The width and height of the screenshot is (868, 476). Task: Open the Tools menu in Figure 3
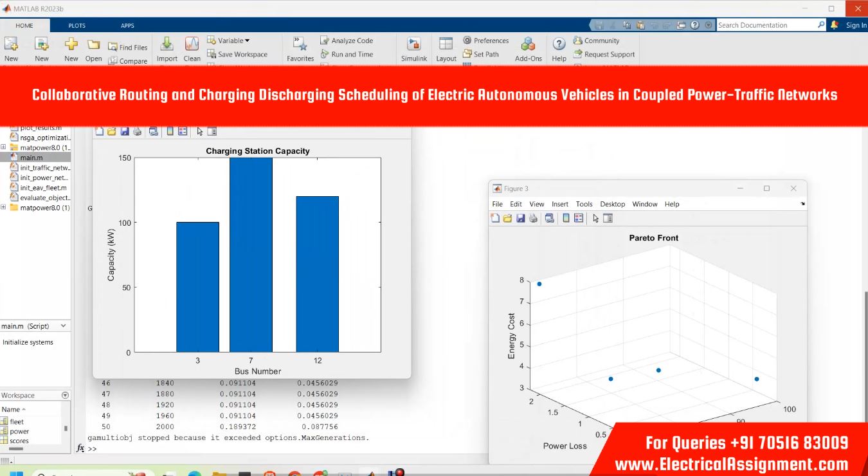pos(584,204)
